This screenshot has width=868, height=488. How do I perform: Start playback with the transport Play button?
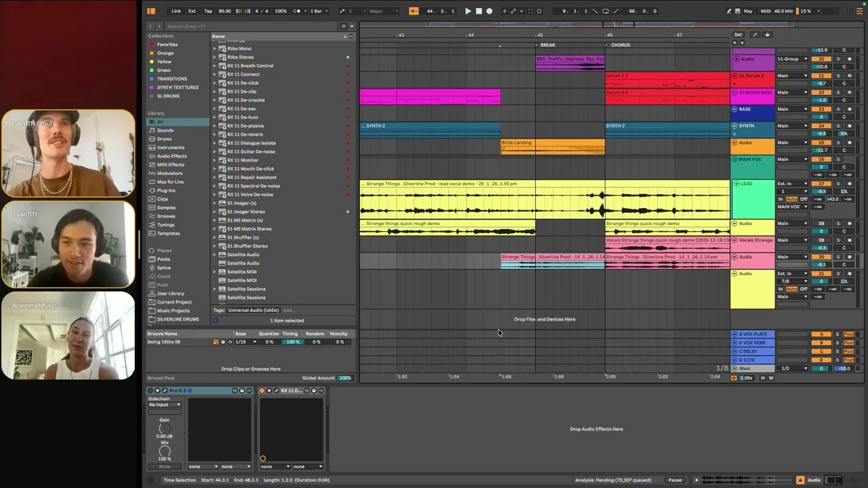point(468,11)
